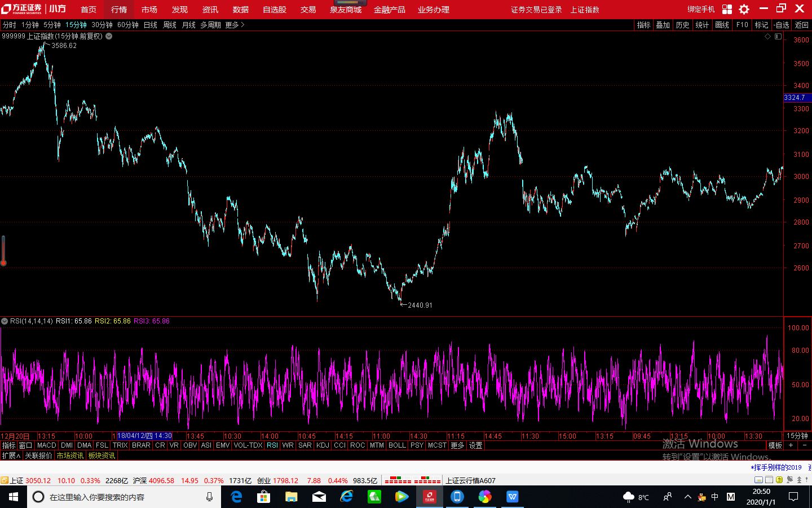The image size is (812, 508).
Task: Click the zoom-in plus button next to 模板
Action: click(x=791, y=445)
